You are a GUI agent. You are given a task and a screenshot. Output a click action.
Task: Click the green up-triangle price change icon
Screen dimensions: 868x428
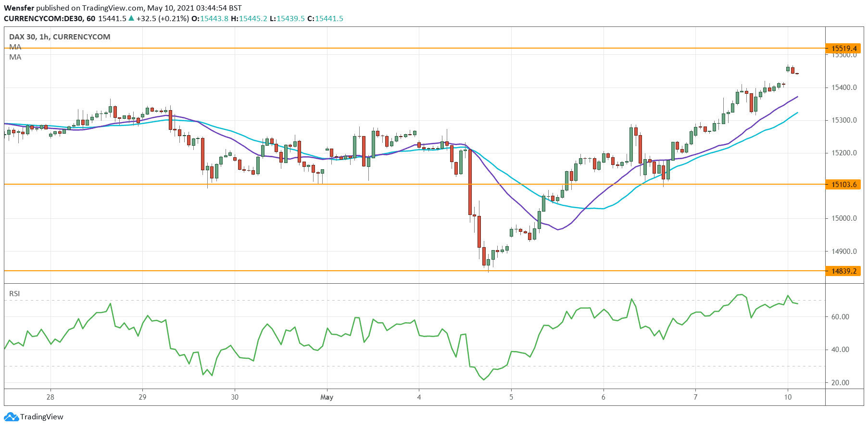(x=131, y=18)
